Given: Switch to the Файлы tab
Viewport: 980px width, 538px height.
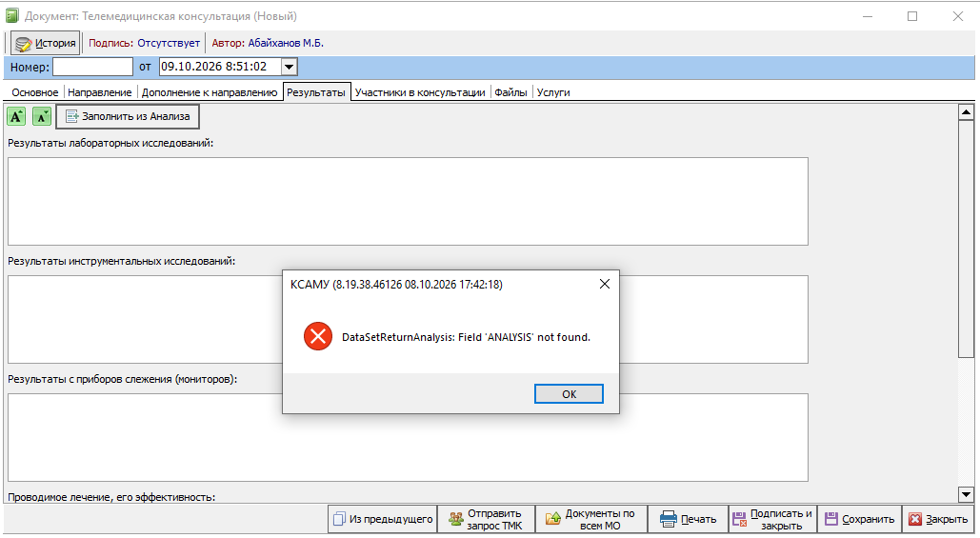Looking at the screenshot, I should [x=510, y=92].
